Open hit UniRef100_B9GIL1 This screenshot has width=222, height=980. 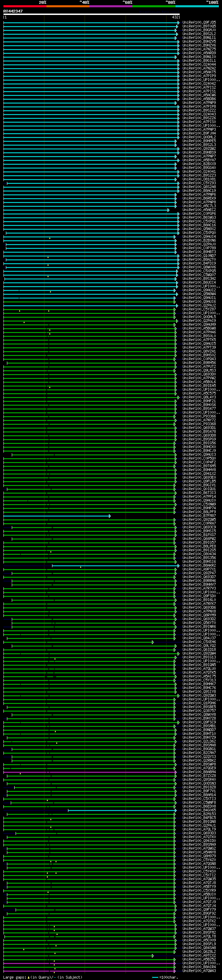[x=199, y=60]
